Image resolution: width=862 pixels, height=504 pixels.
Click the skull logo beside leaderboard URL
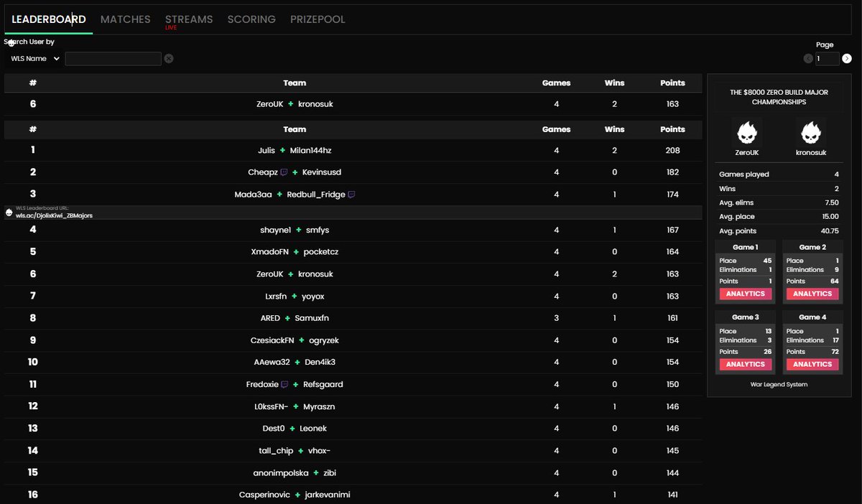pos(9,213)
